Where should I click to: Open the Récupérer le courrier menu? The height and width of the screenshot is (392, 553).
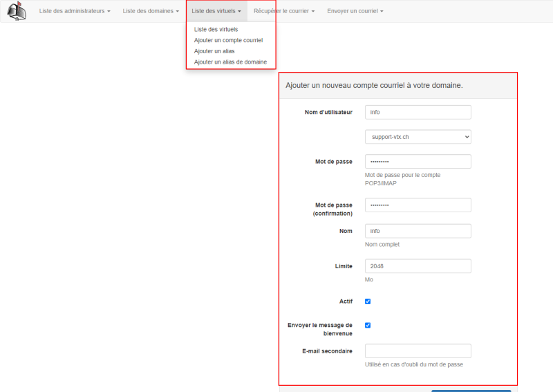coord(284,11)
